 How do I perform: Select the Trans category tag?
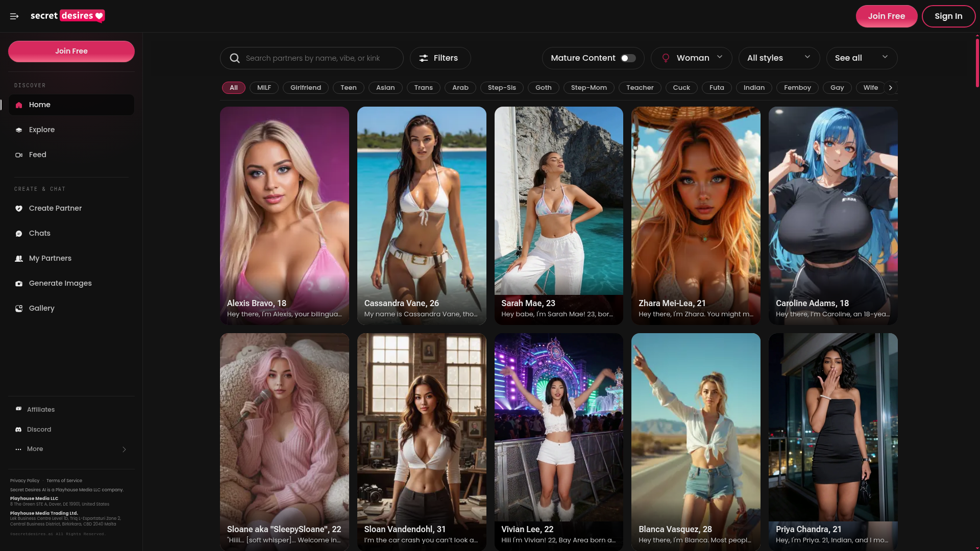point(424,88)
